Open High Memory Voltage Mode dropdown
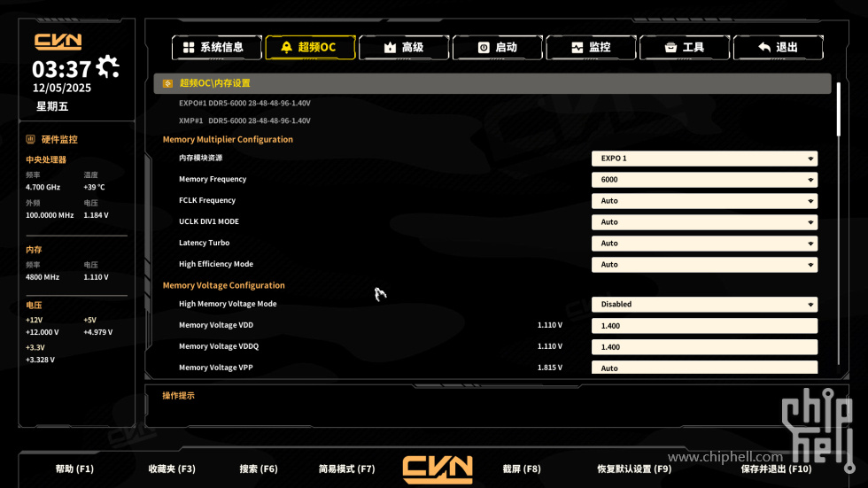This screenshot has height=488, width=868. pyautogui.click(x=704, y=305)
